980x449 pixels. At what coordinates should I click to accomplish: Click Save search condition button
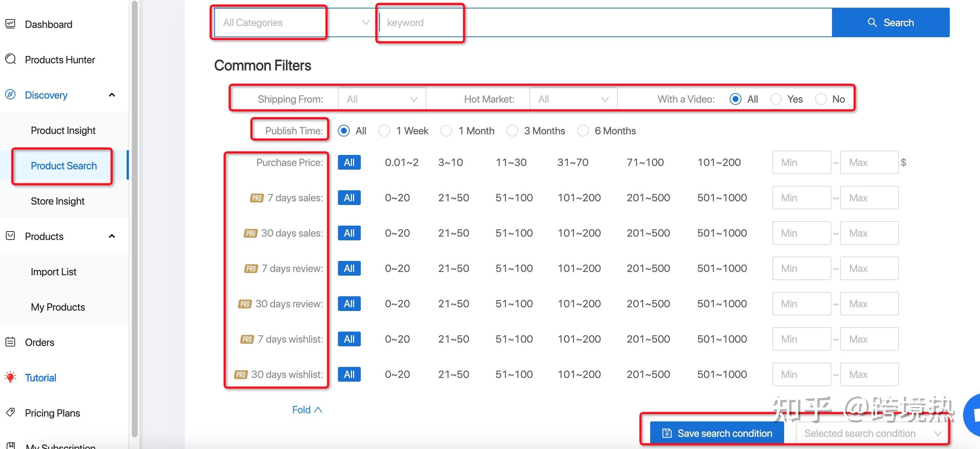tap(717, 434)
